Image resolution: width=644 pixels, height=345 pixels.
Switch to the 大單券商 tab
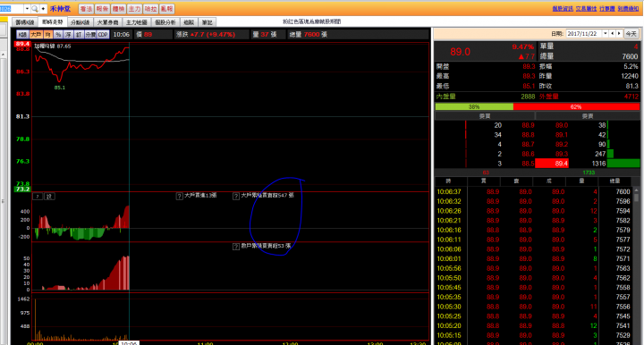[107, 22]
